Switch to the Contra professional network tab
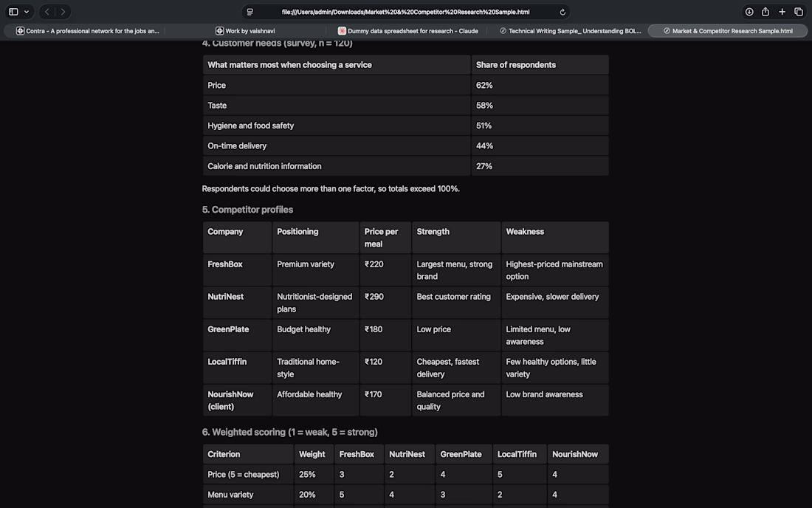 point(88,31)
